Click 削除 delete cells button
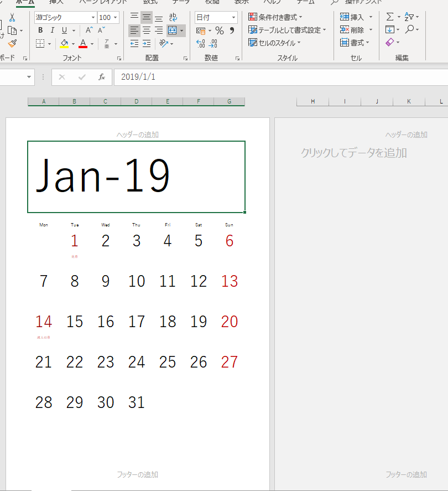Viewport: 448px width, 491px height. pos(352,30)
